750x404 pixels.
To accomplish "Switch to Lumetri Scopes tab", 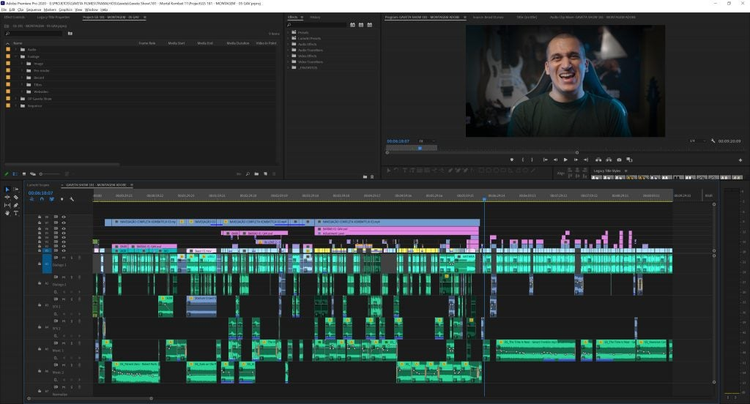I will tap(38, 185).
